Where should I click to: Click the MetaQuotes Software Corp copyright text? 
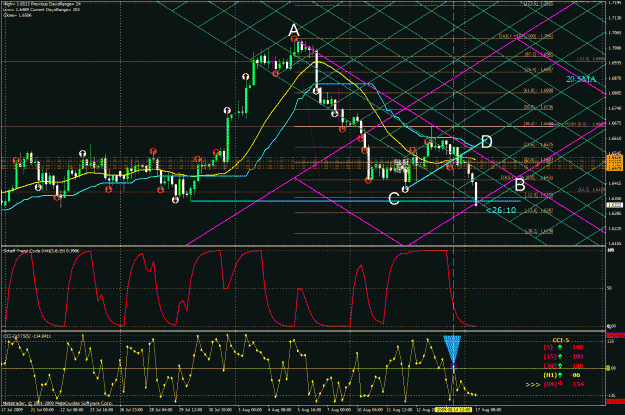pos(57,403)
